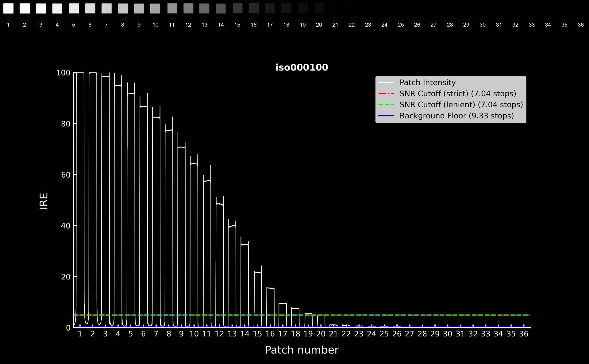
Task: Click the patch 15 intensity plateau
Action: (258, 273)
